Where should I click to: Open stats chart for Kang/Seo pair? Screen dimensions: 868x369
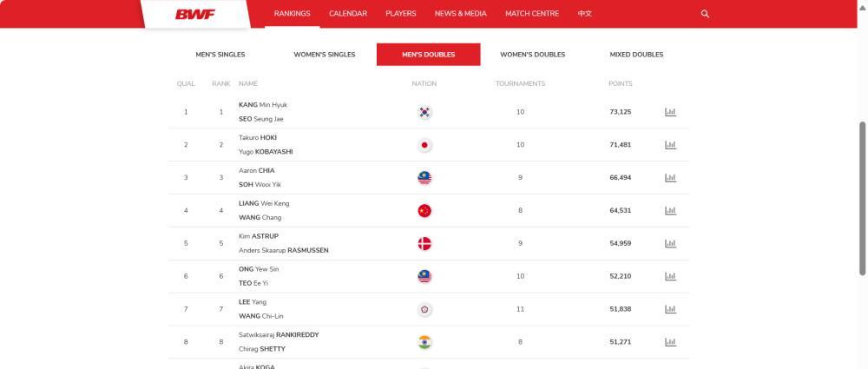(x=670, y=112)
